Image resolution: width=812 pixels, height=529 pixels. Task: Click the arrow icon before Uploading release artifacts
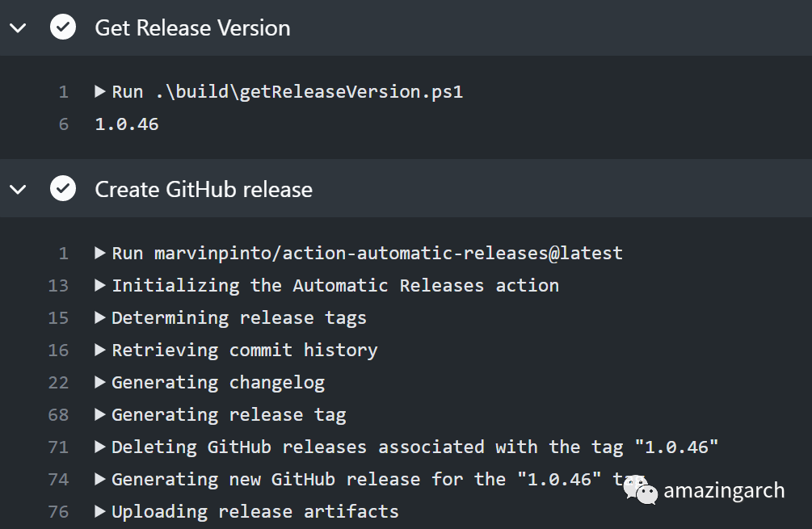click(x=99, y=511)
